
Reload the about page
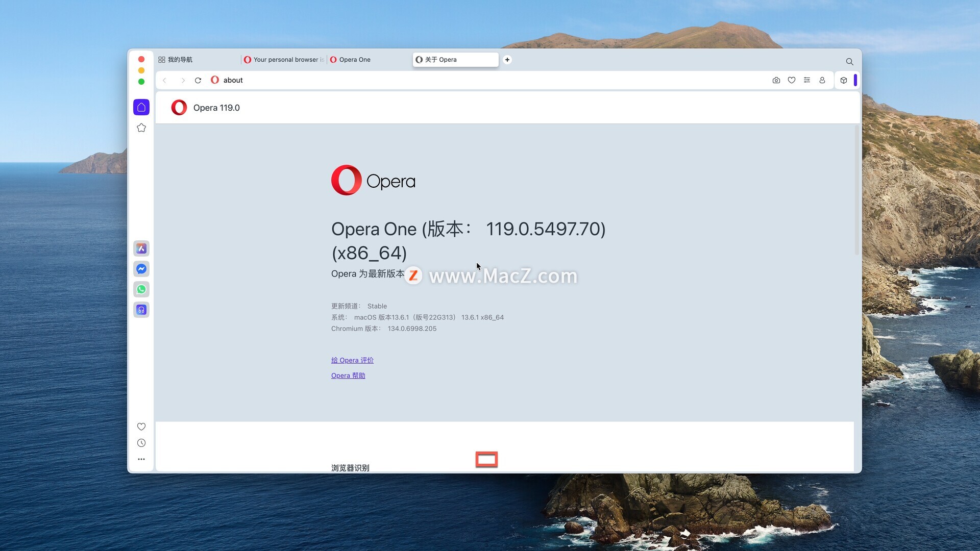[x=198, y=80]
